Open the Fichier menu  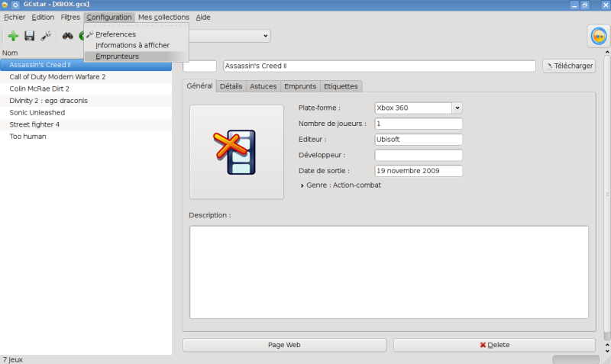tap(15, 17)
